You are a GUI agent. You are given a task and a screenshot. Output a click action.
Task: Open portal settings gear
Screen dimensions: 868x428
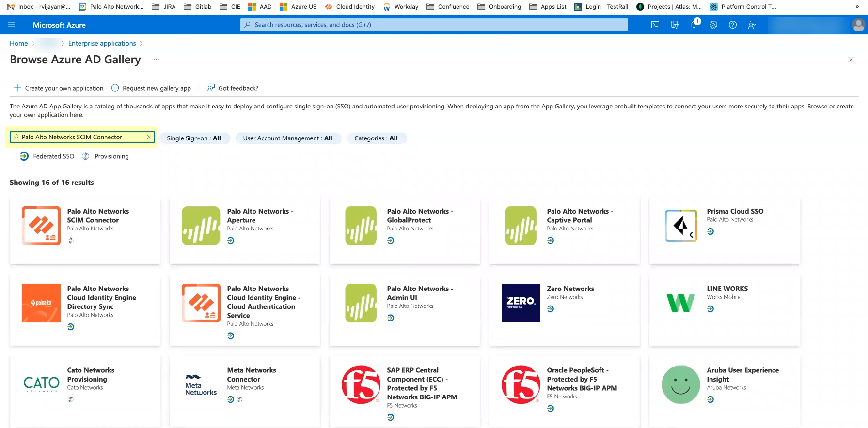pyautogui.click(x=713, y=25)
